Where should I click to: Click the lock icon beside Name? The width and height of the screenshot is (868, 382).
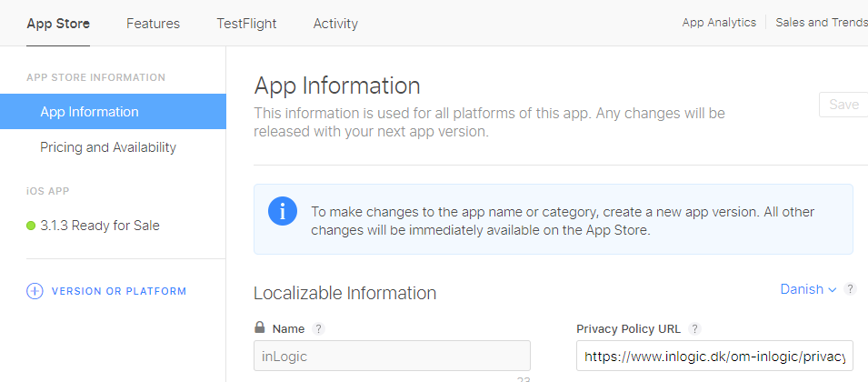click(x=260, y=328)
